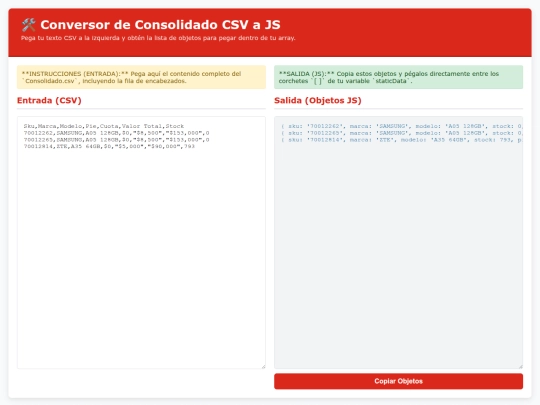Click the 'Conversor de Consolidado CSV a JS' title
540x405 pixels.
tap(160, 25)
